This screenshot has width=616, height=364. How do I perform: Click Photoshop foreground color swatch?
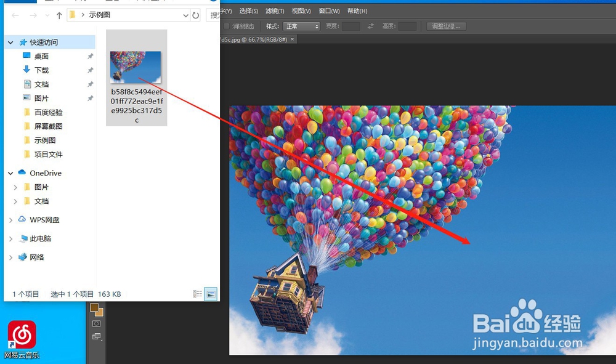tap(94, 307)
